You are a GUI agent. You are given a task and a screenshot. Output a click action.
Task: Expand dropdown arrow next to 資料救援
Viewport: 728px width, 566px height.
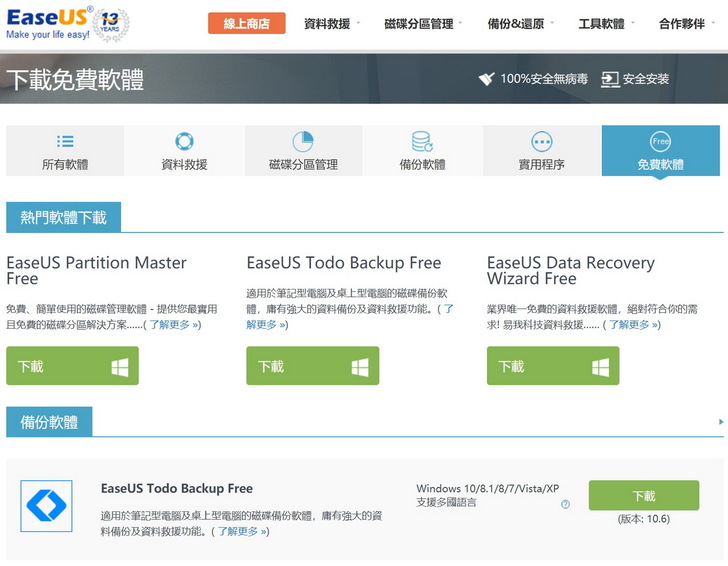coord(358,22)
